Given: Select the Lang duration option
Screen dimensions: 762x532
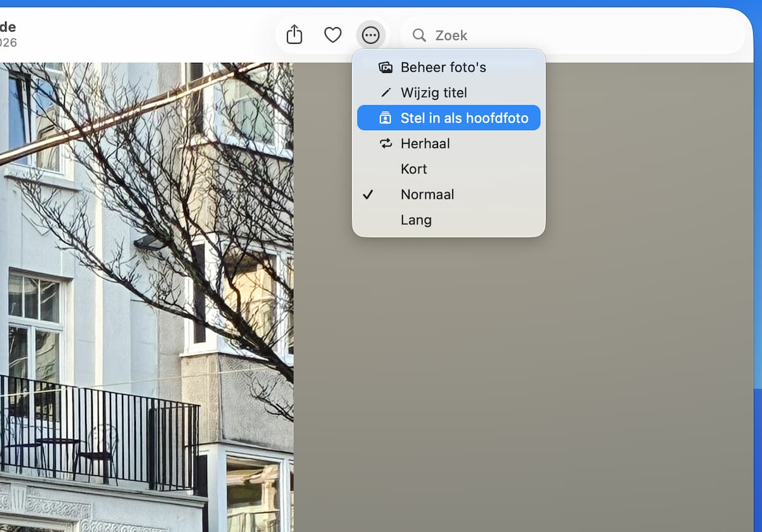Looking at the screenshot, I should click(448, 220).
